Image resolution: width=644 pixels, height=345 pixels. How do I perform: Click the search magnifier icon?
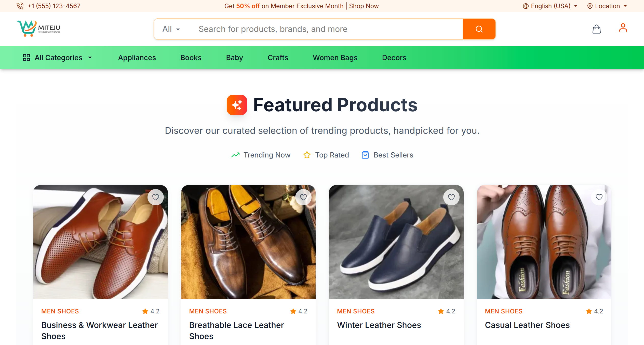tap(479, 29)
